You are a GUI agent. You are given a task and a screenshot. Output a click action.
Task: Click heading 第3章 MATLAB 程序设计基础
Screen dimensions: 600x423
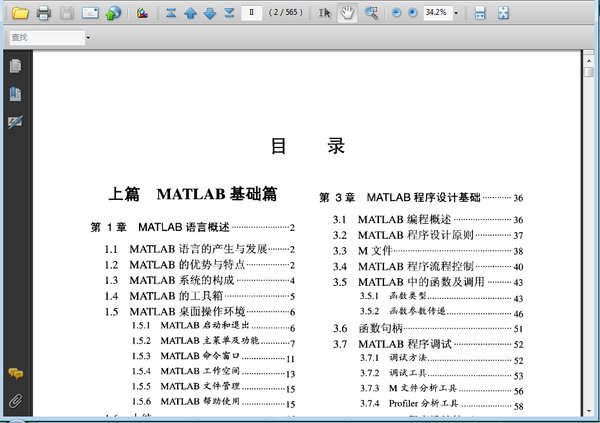click(x=421, y=198)
